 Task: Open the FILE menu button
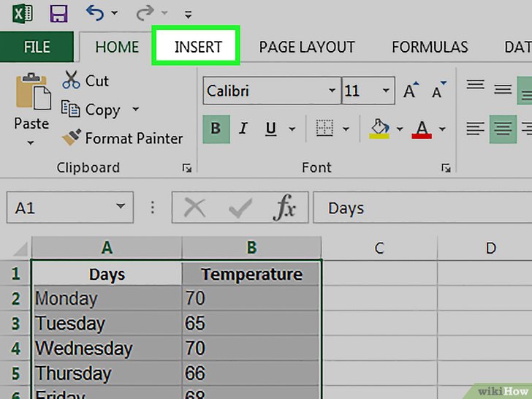coord(37,47)
